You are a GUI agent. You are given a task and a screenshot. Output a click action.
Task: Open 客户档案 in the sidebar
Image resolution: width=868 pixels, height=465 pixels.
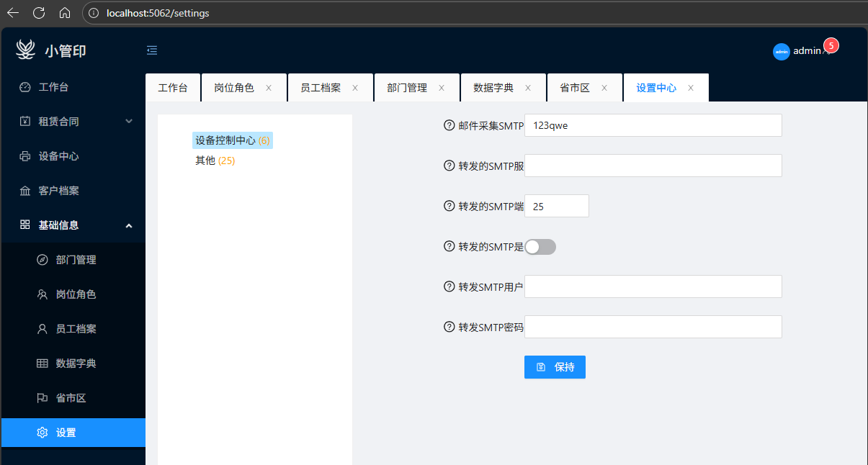[x=73, y=191]
